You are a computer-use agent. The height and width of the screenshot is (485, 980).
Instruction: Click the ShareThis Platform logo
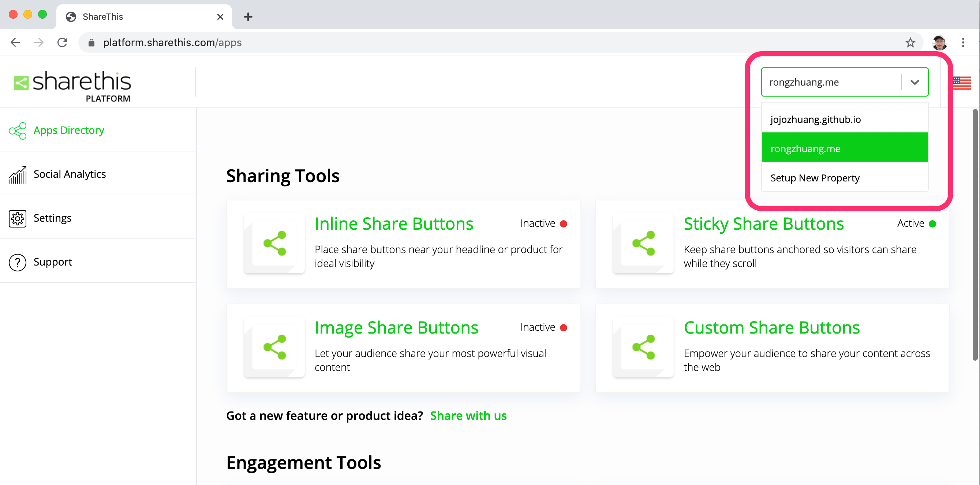pos(72,86)
